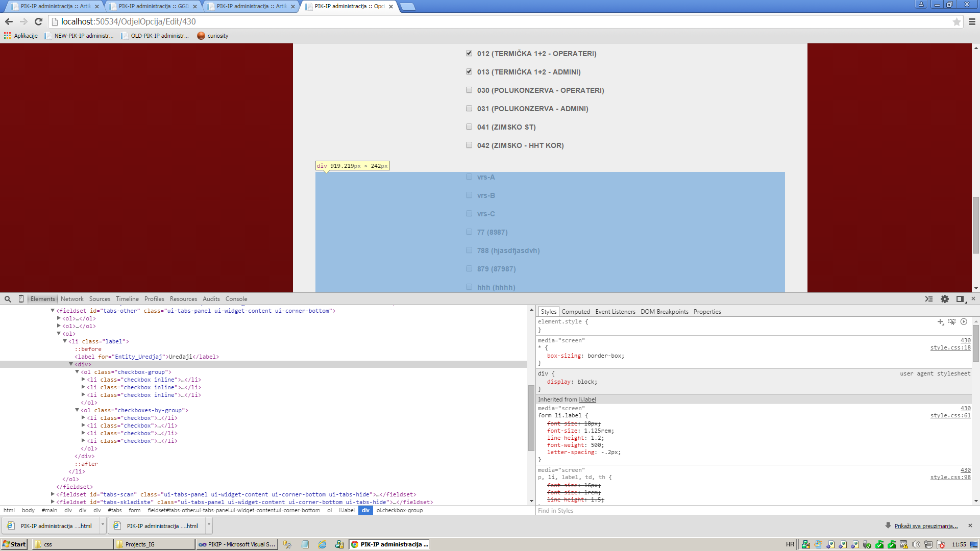Switch to the Sources panel
This screenshot has width=980, height=551.
(x=100, y=299)
